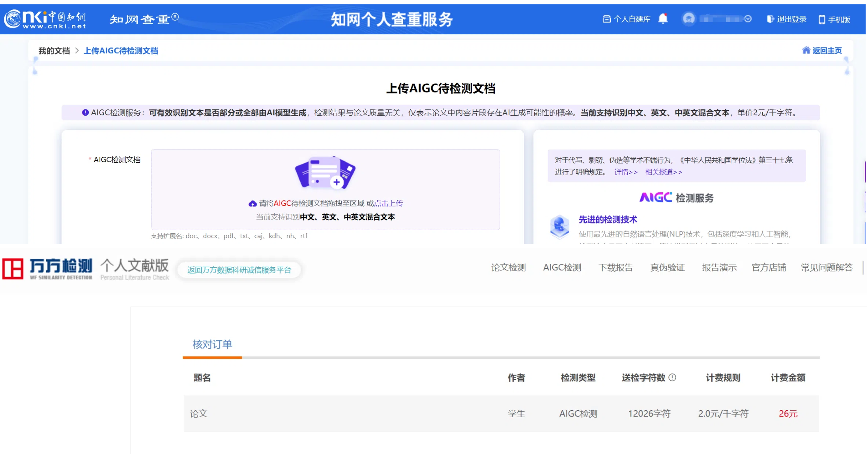Click the 上传AIGC待检测文档 page heading

440,88
